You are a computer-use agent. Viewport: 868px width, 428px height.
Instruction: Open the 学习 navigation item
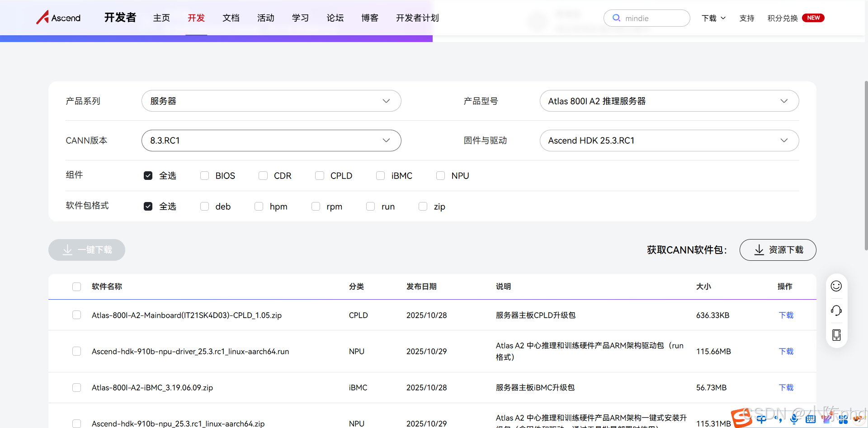pyautogui.click(x=301, y=18)
